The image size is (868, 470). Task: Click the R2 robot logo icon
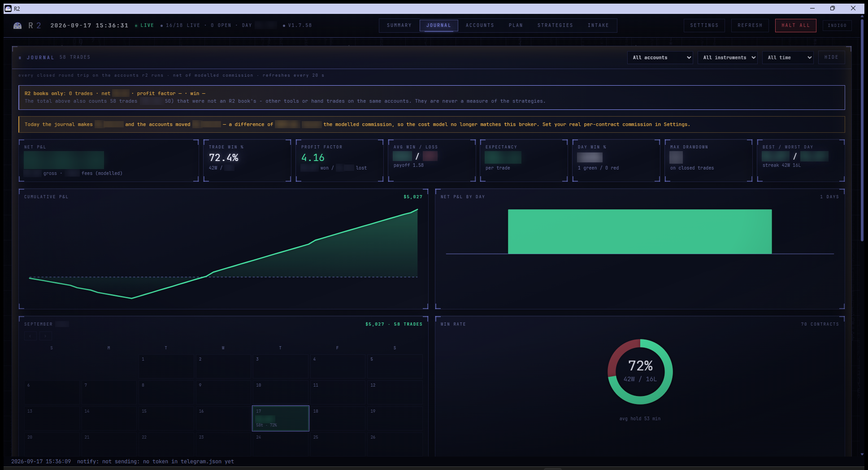pos(17,26)
